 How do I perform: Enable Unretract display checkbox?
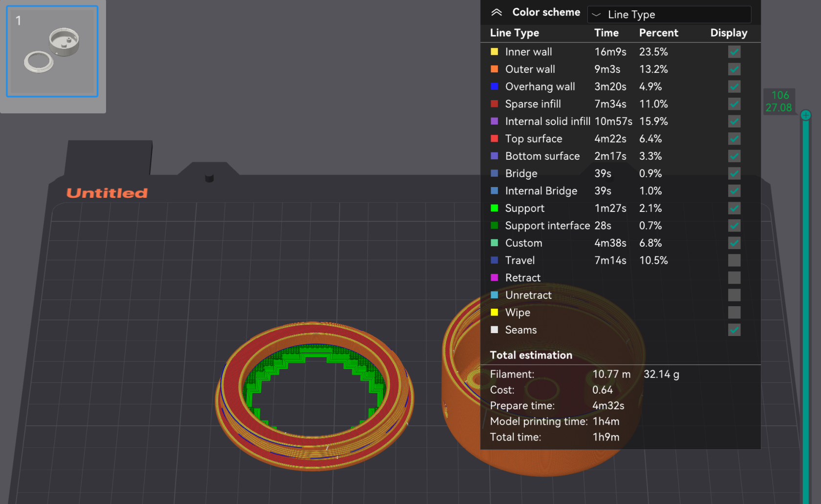(x=734, y=295)
